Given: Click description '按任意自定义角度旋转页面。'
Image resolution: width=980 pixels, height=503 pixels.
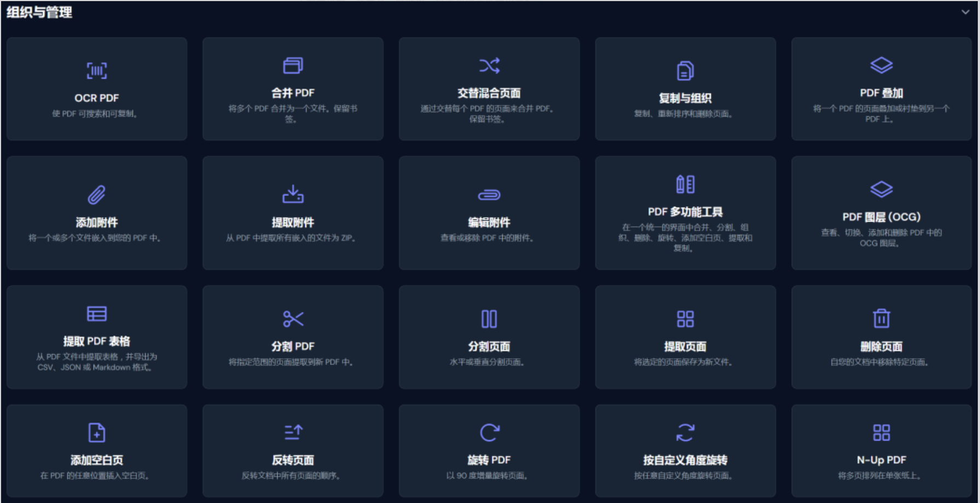Looking at the screenshot, I should click(683, 476).
